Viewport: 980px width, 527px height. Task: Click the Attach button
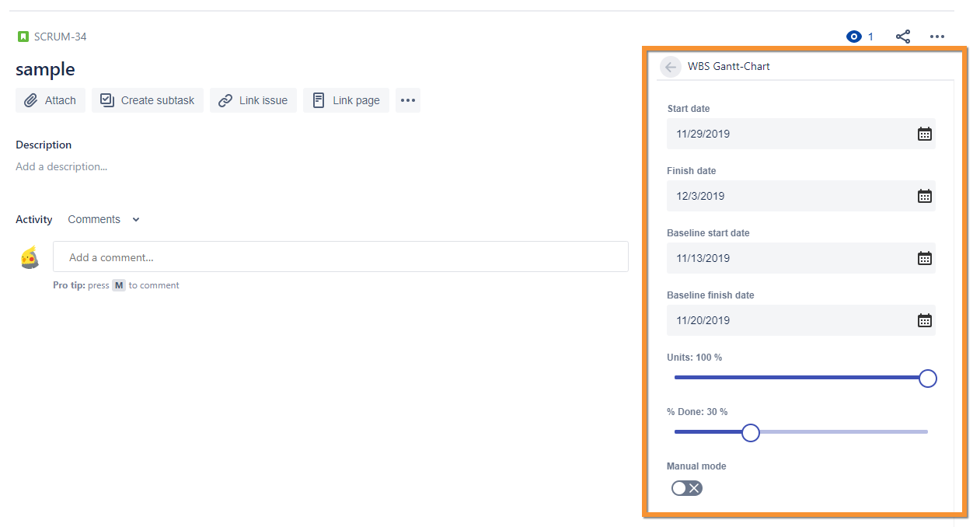[51, 100]
